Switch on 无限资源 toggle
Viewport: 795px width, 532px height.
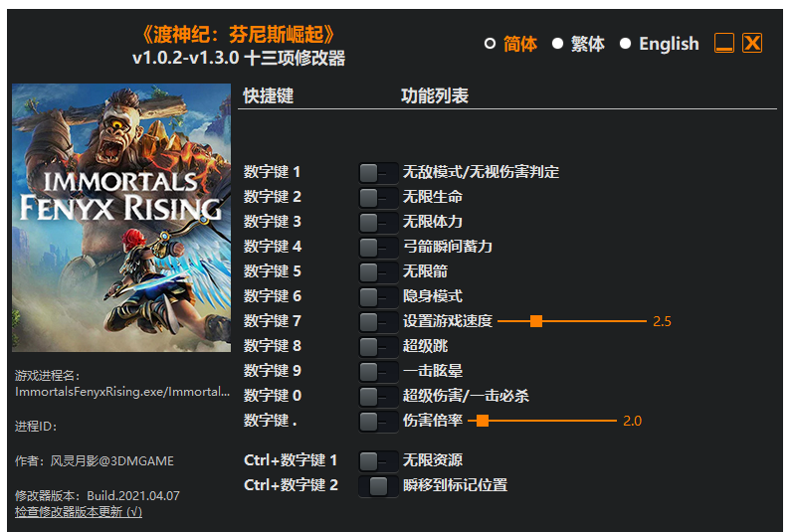point(378,461)
